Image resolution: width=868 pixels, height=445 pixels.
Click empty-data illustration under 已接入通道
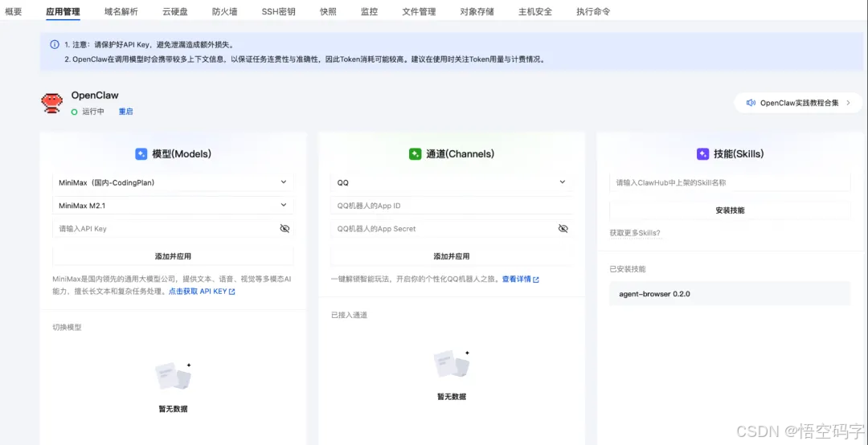tap(452, 364)
